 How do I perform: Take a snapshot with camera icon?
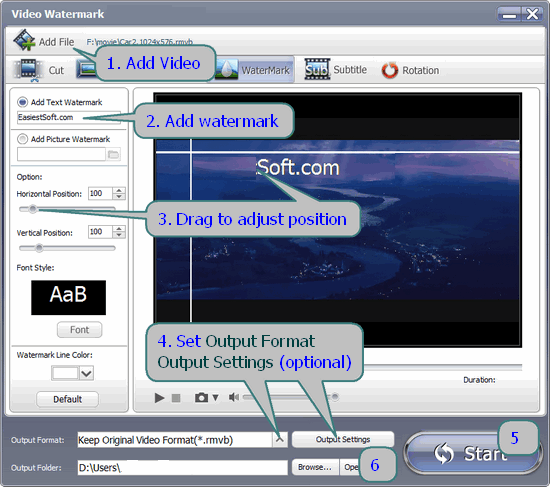click(201, 398)
